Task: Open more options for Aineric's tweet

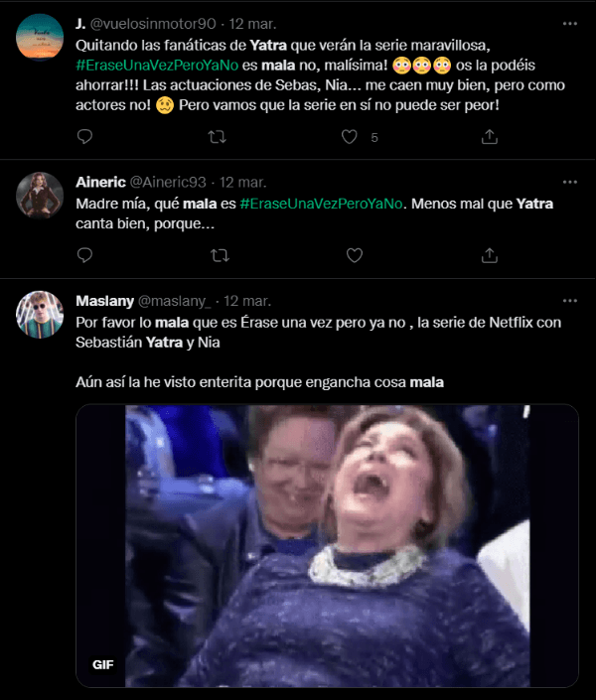Action: [x=569, y=183]
